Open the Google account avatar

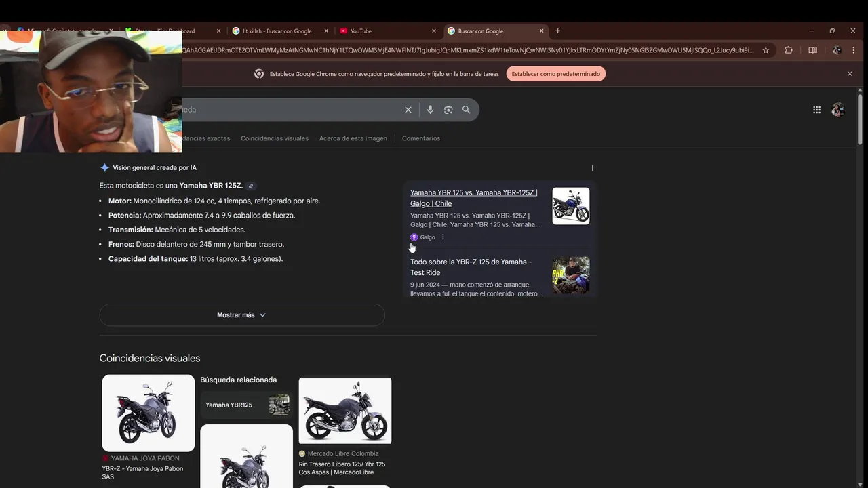point(838,110)
